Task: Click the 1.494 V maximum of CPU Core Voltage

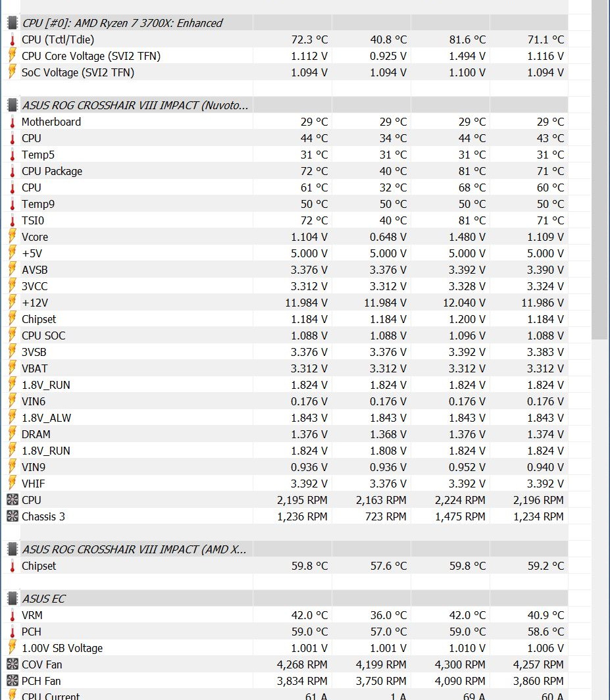Action: 467,57
